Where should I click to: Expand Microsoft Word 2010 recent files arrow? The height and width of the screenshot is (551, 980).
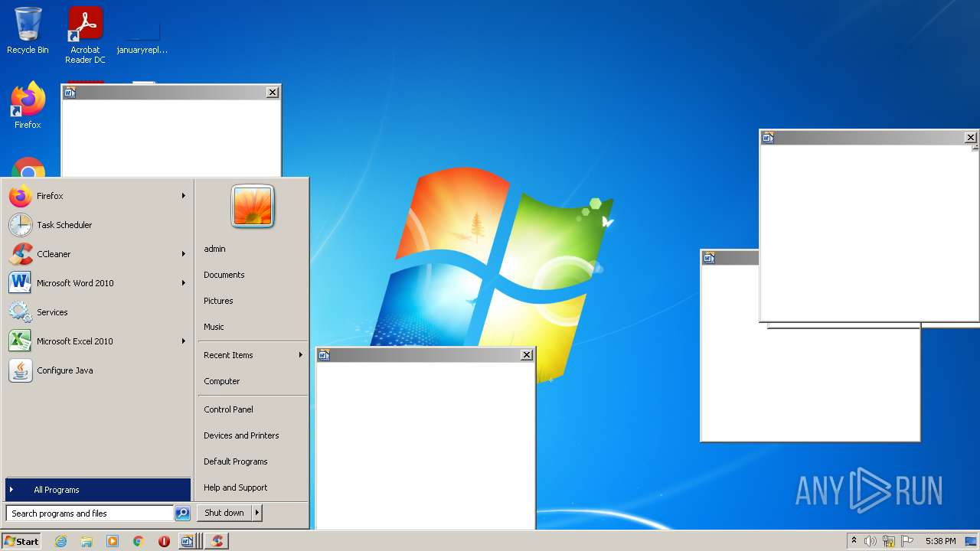184,283
